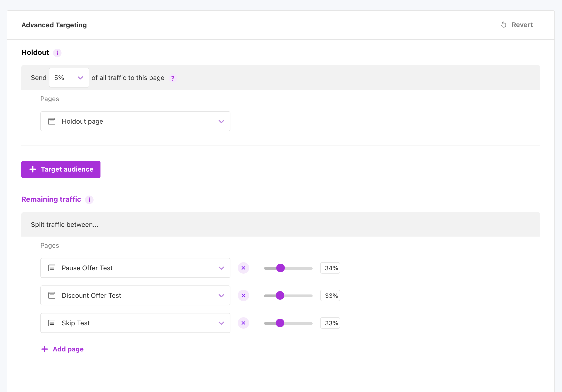This screenshot has width=562, height=392.
Task: Click the Revert button text
Action: click(522, 25)
